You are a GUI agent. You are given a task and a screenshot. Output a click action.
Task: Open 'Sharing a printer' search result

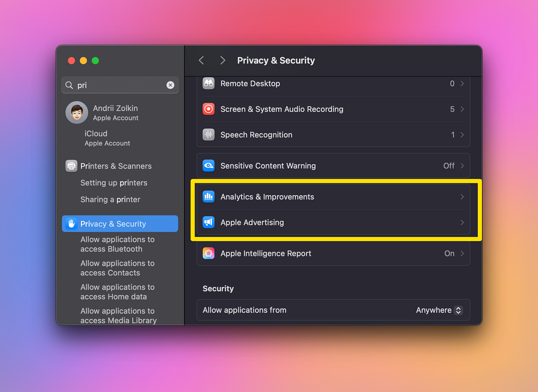(110, 199)
